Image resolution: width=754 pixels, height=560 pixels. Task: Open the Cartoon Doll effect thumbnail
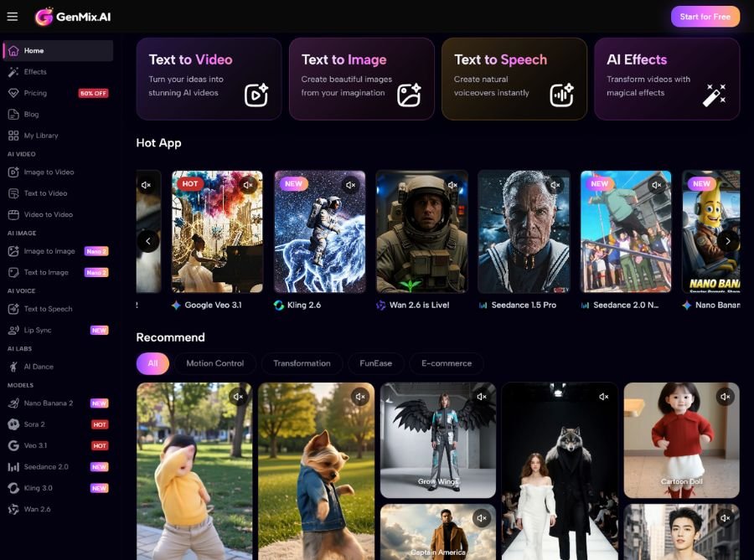681,440
